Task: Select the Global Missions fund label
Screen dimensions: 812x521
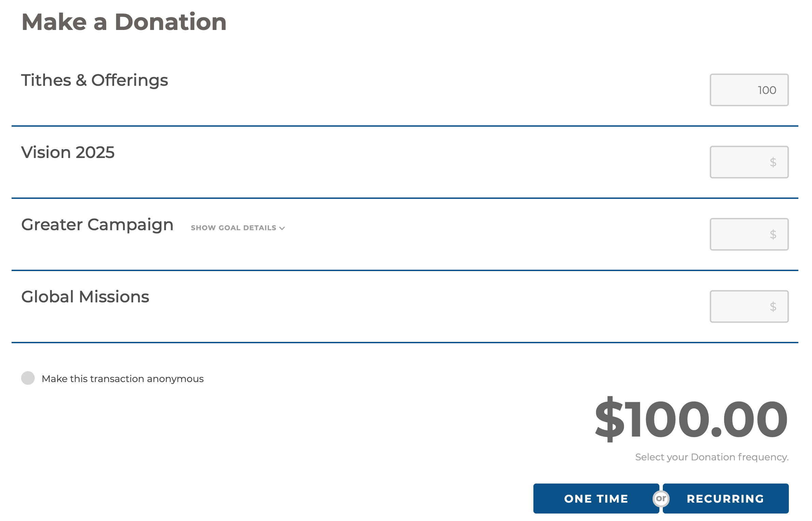Action: [85, 297]
